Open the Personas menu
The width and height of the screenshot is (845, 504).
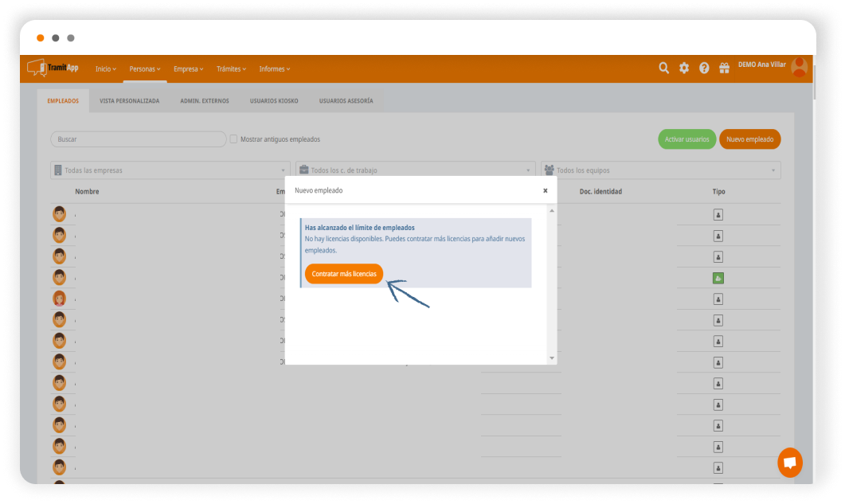[145, 69]
